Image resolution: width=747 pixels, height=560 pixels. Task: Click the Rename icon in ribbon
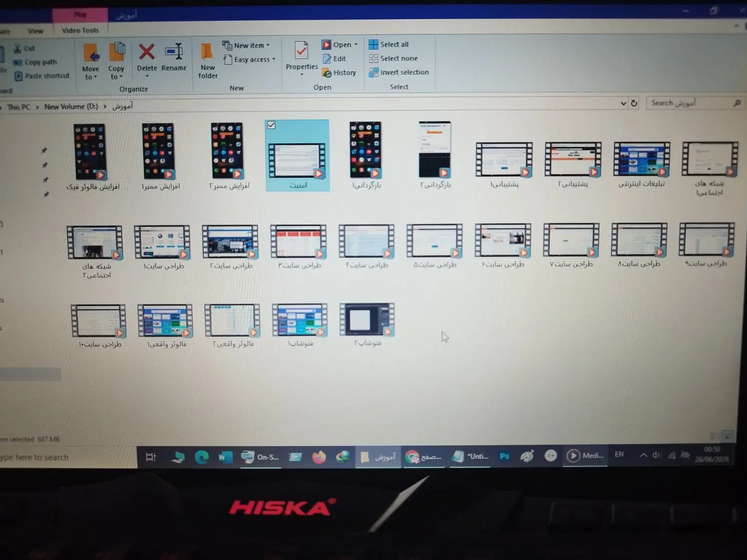(174, 51)
